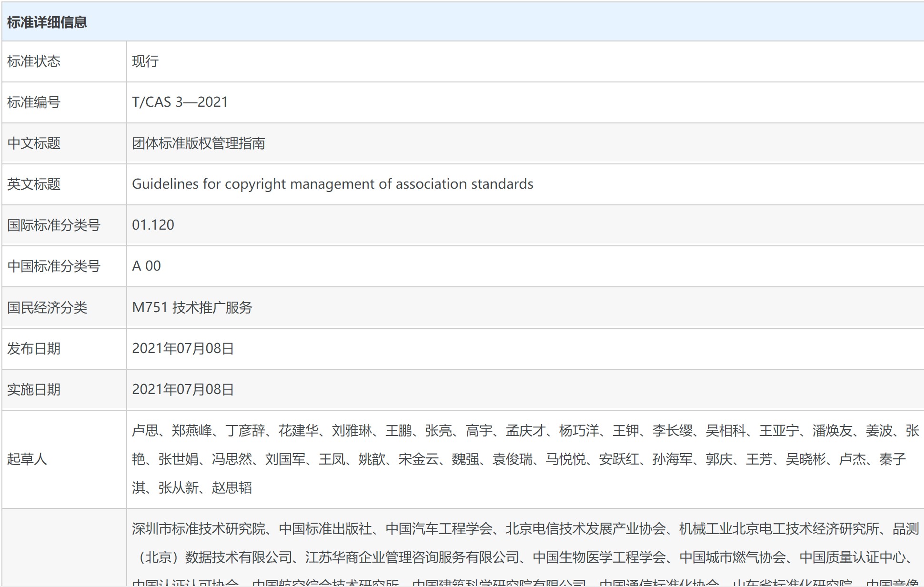Click the 国际标准分类号 label
This screenshot has height=587, width=924.
pos(54,225)
